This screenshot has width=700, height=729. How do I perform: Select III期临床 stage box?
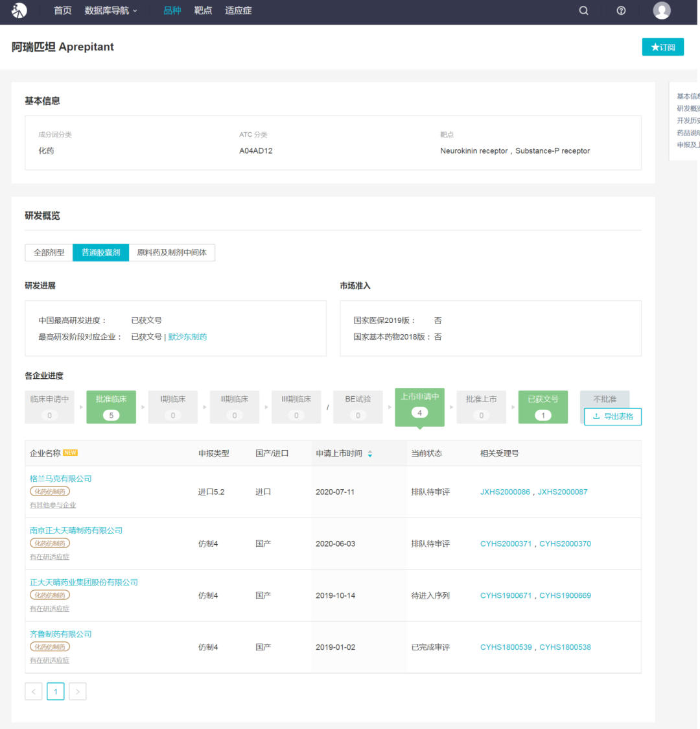[x=296, y=407]
